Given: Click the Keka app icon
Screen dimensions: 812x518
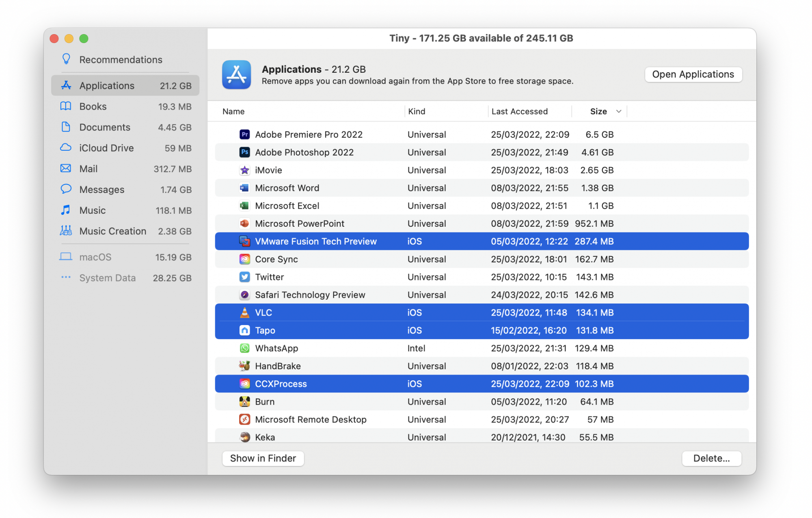Looking at the screenshot, I should tap(244, 437).
